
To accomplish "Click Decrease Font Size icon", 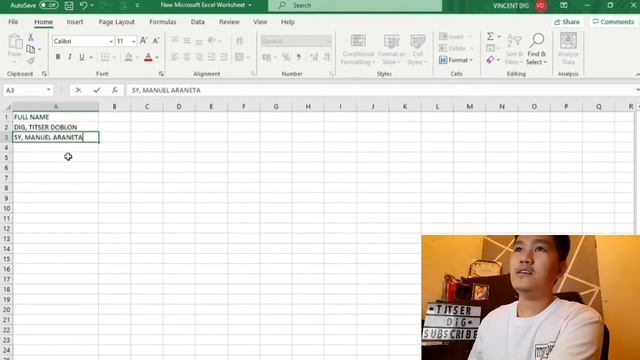I will [156, 41].
